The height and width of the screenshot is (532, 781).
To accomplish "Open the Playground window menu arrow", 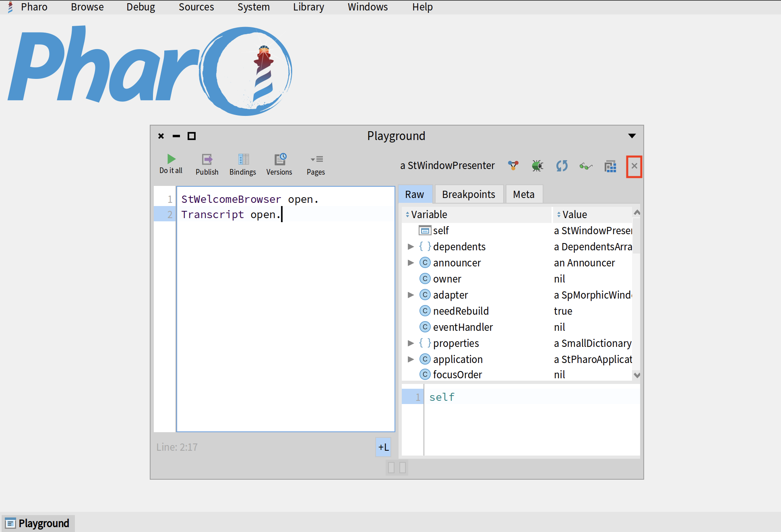I will coord(632,136).
